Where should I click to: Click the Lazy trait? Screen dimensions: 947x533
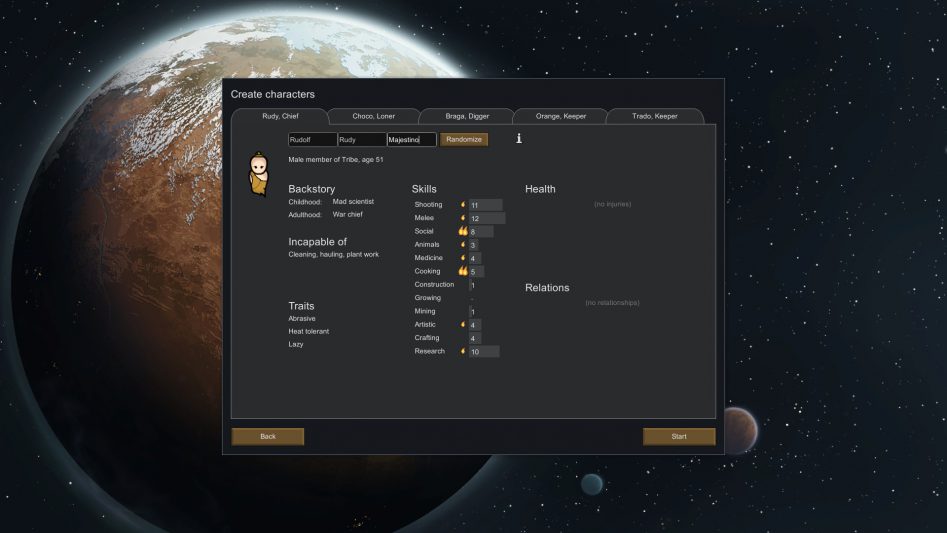click(296, 344)
